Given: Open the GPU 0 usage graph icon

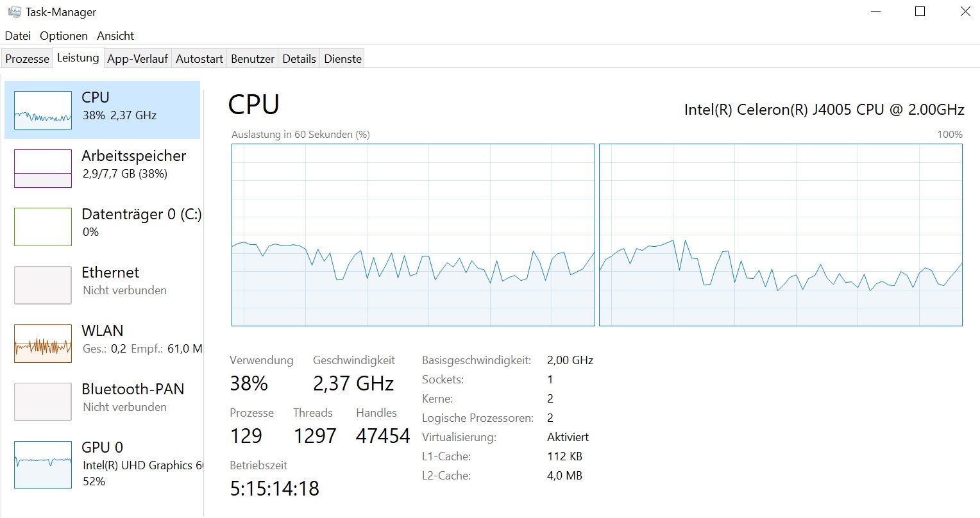Looking at the screenshot, I should pyautogui.click(x=43, y=465).
